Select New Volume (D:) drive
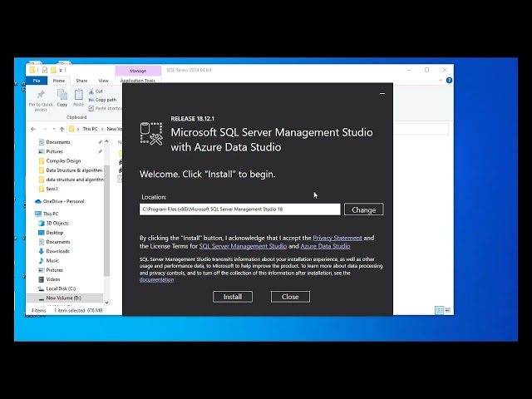This screenshot has width=532, height=399. tap(63, 298)
